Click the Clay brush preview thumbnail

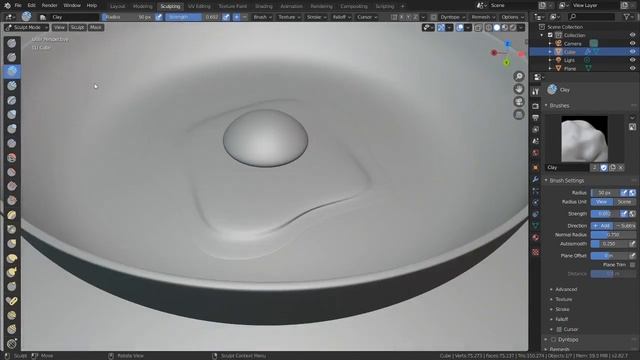pos(584,139)
